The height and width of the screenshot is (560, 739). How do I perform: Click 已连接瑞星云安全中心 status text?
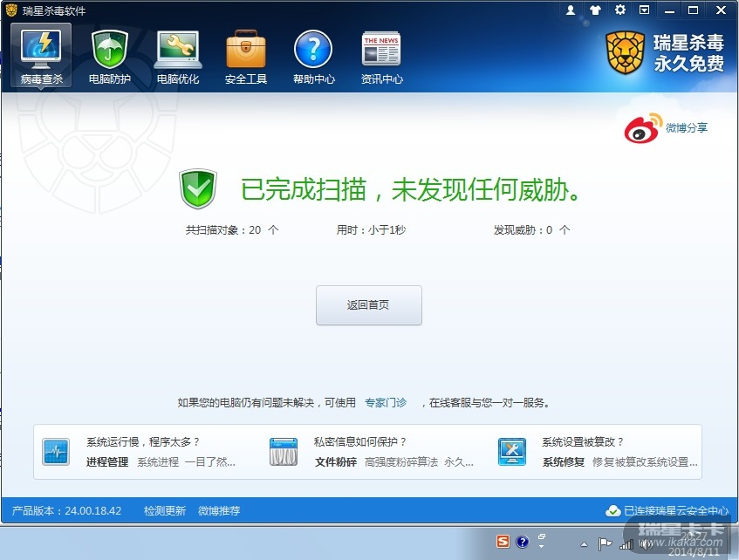click(676, 510)
